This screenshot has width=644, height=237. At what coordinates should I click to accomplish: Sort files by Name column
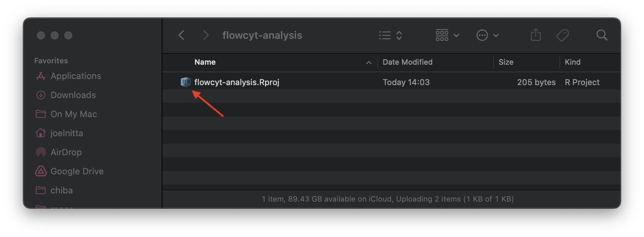point(205,62)
